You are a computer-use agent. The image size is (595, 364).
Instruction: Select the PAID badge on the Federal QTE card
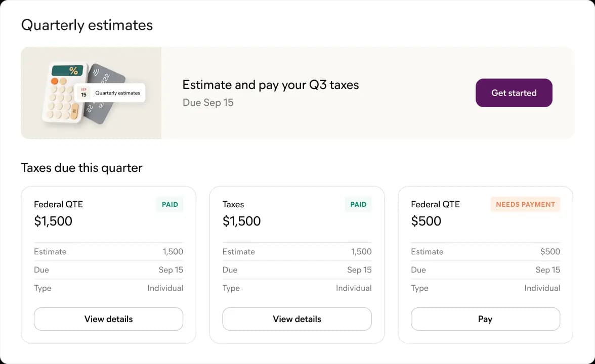[169, 204]
